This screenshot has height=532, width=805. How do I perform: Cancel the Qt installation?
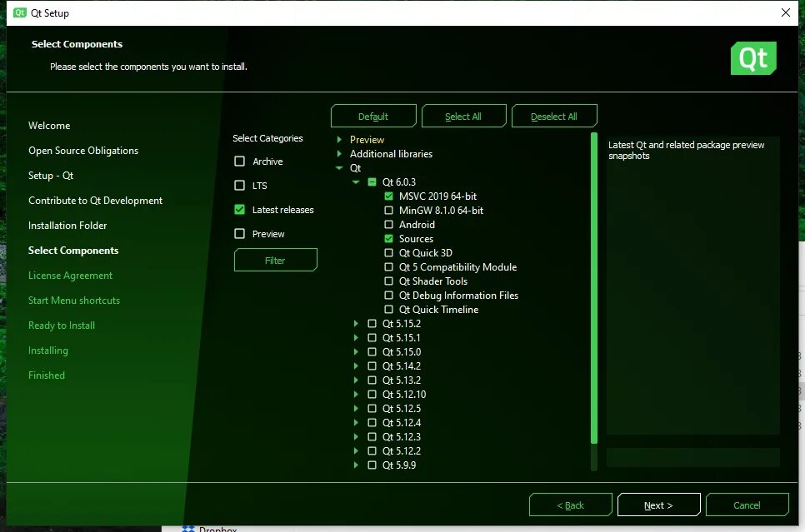(x=747, y=505)
